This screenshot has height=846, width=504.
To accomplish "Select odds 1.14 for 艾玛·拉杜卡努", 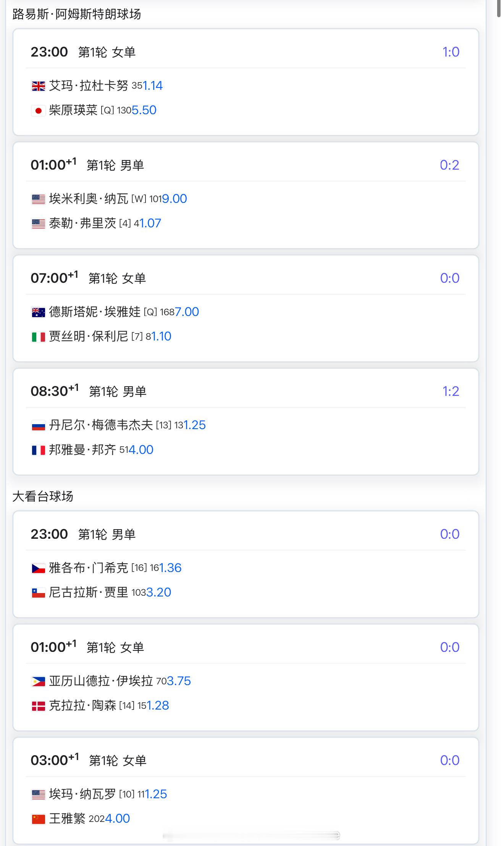I will click(153, 86).
